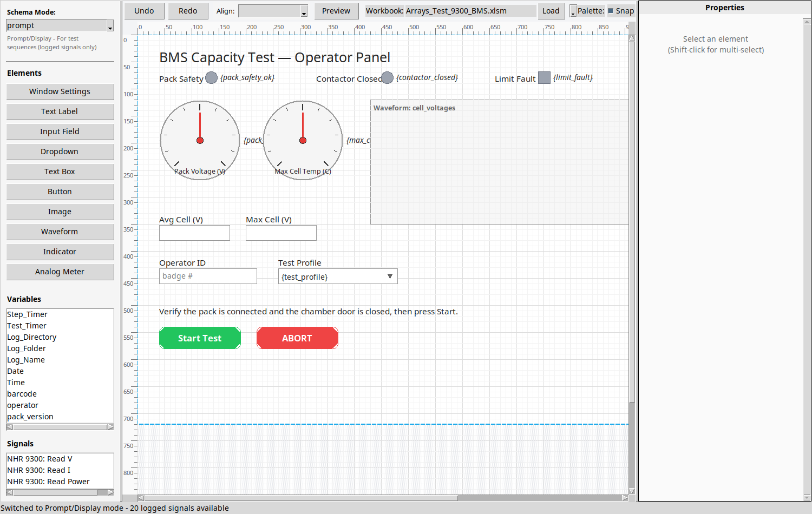The height and width of the screenshot is (514, 812).
Task: Add a Dropdown element
Action: point(60,151)
